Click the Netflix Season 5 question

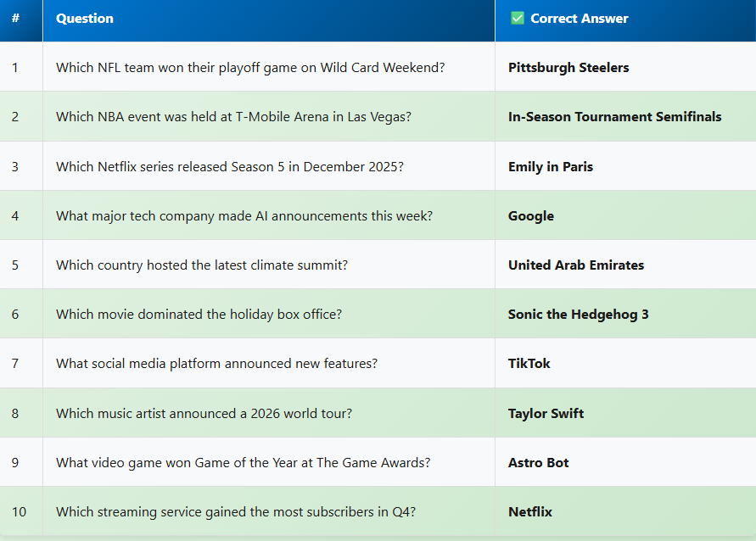230,166
